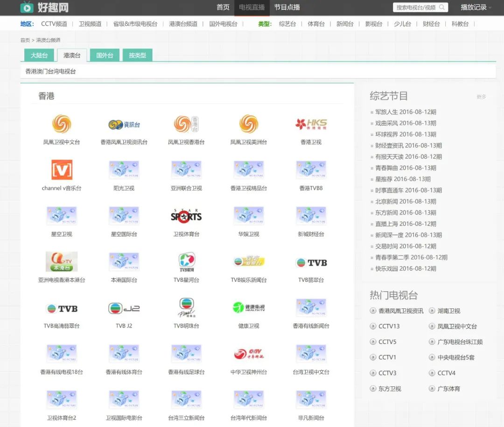
Task: Open the 香港TVB8 placeholder thumbnail
Action: [311, 170]
